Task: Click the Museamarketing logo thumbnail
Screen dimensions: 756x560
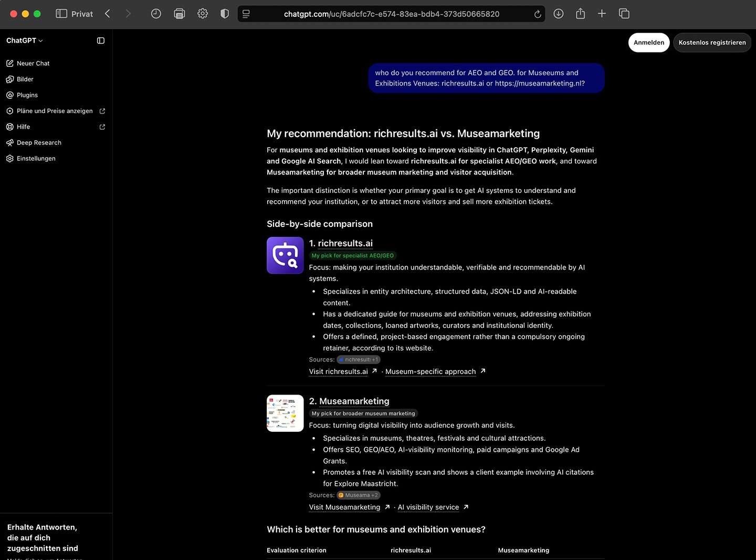Action: [x=285, y=413]
